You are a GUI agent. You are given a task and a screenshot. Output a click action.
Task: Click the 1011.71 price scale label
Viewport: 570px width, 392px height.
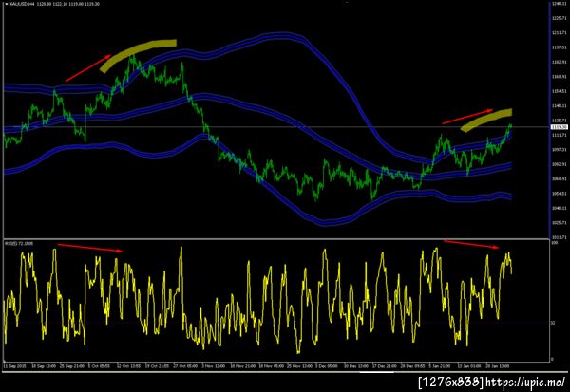tap(560, 237)
